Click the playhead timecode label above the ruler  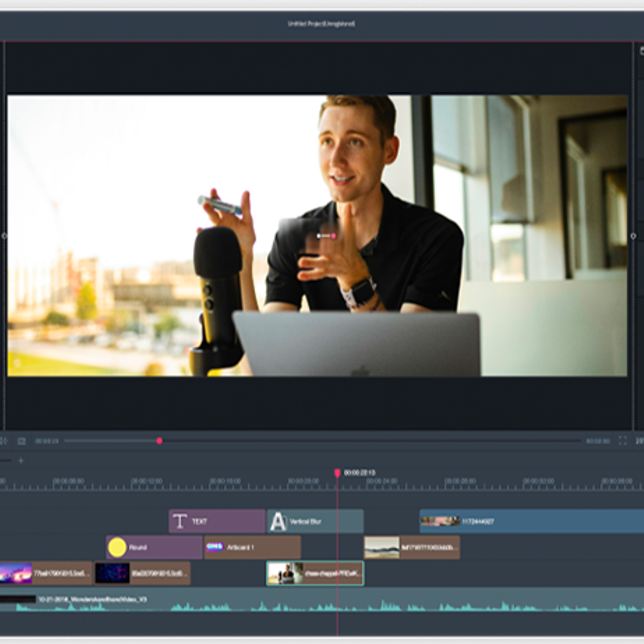(x=359, y=473)
